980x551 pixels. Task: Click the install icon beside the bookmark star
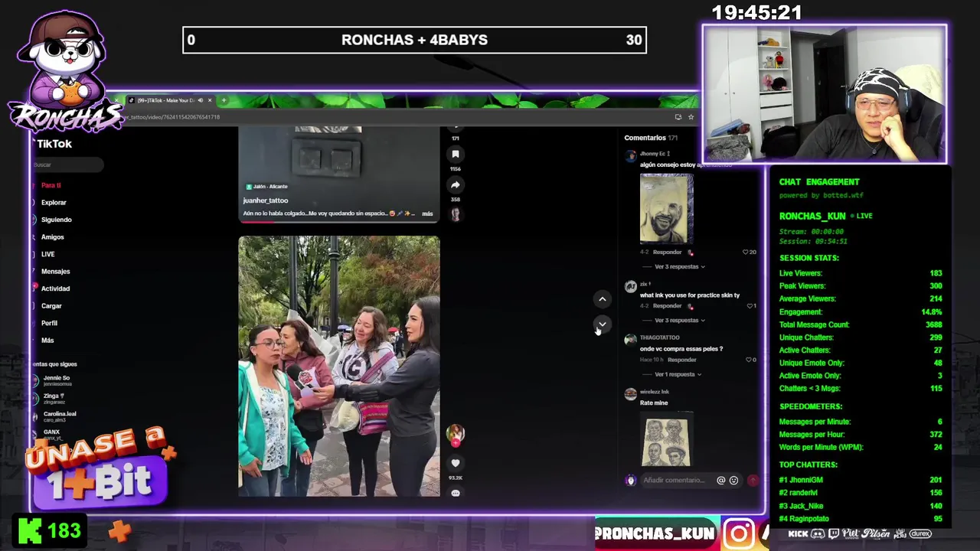point(678,117)
